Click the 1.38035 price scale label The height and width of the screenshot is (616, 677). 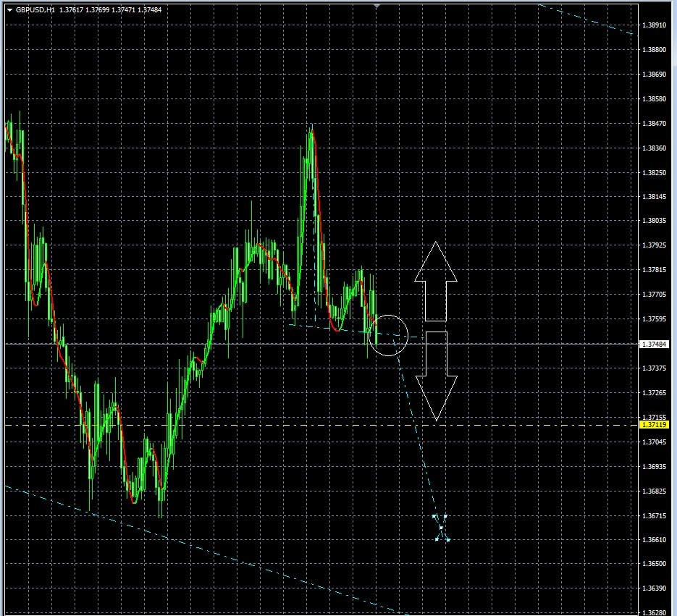[654, 221]
